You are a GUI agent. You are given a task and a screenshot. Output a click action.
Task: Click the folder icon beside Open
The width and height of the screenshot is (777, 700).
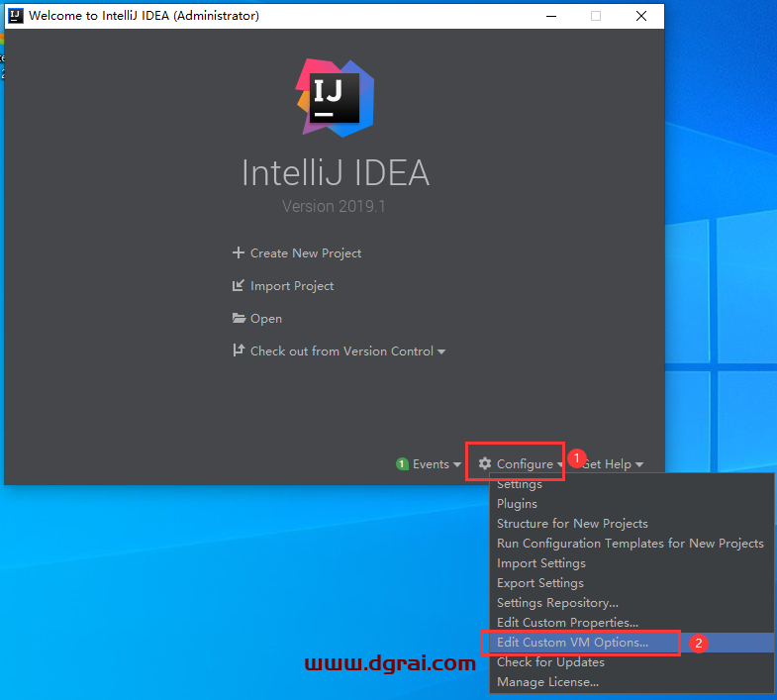click(x=239, y=318)
